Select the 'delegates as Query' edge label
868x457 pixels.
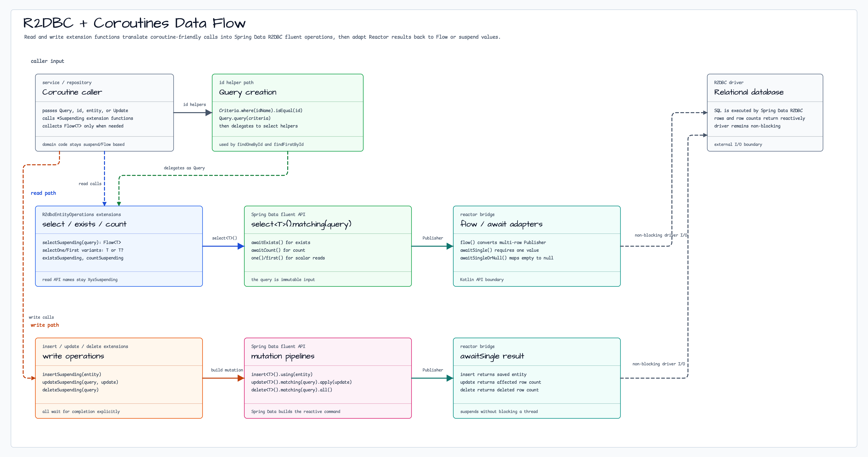184,168
